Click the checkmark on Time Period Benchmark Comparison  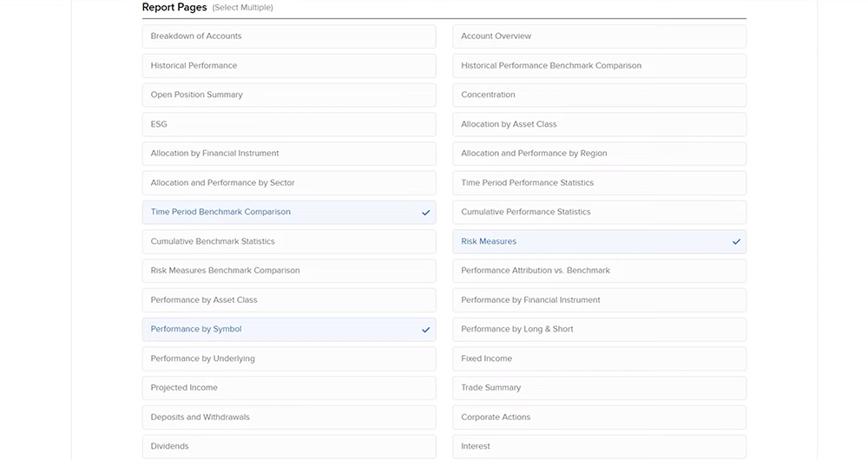pyautogui.click(x=425, y=213)
